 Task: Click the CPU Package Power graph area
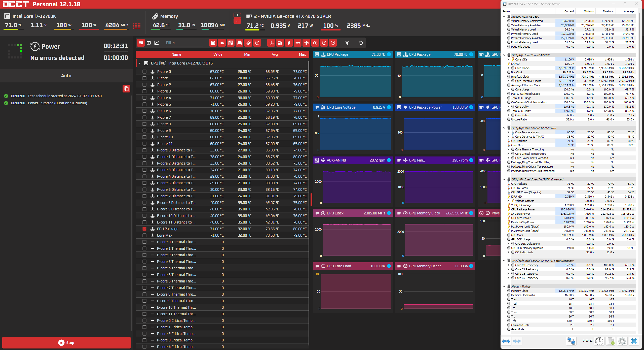pyautogui.click(x=435, y=132)
